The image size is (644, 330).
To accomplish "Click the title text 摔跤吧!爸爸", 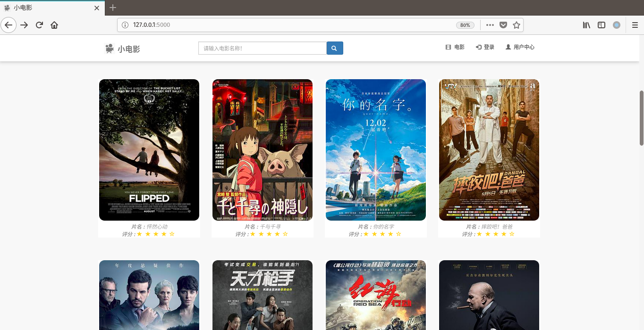I will (497, 227).
